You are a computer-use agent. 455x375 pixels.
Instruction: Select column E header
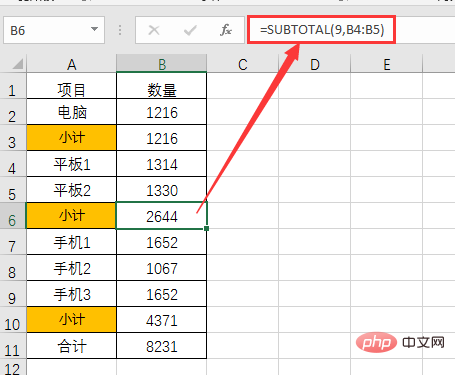(x=387, y=64)
